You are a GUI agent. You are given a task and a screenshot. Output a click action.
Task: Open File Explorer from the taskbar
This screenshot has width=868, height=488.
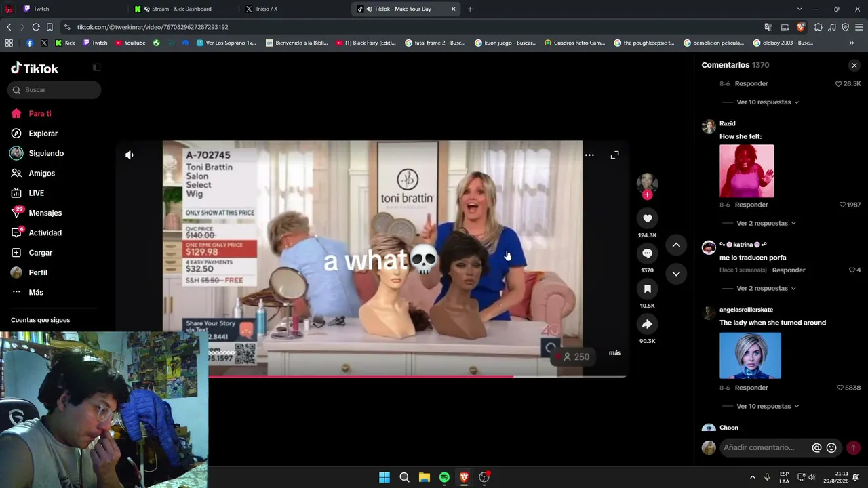point(425,477)
